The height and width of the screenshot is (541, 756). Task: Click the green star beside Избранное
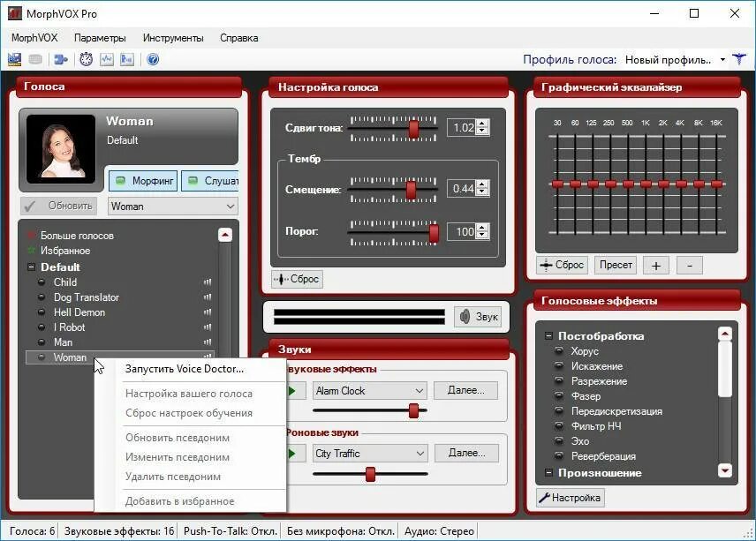pyautogui.click(x=31, y=251)
